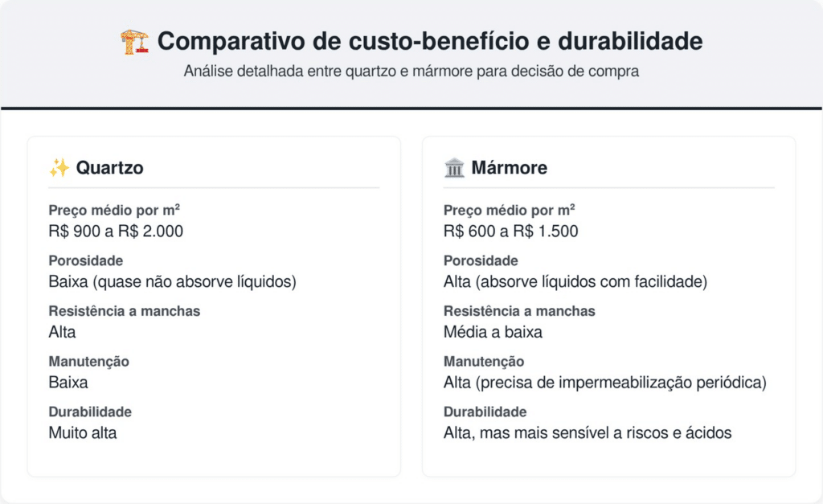The image size is (823, 504).
Task: Click the Muito alta durability value
Action: (82, 432)
